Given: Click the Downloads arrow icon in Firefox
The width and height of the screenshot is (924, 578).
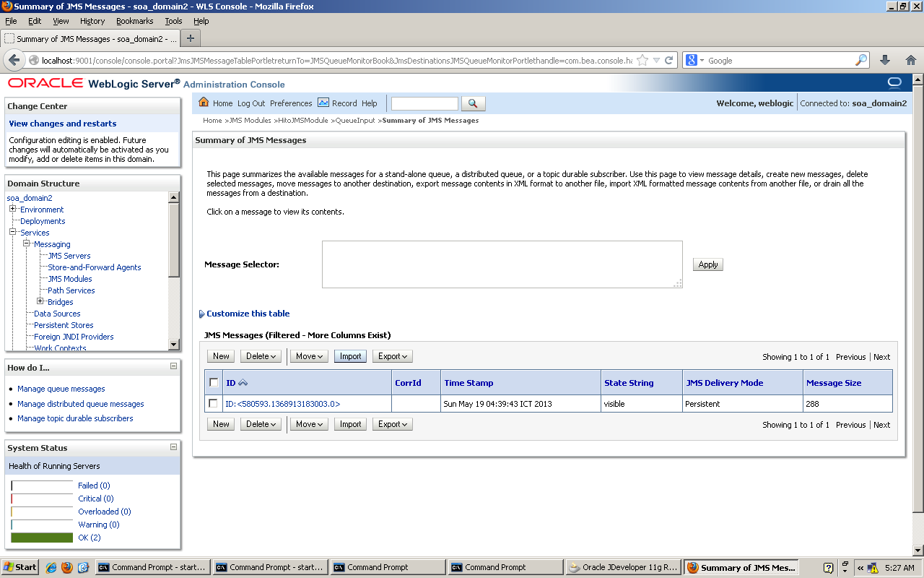Looking at the screenshot, I should coord(884,60).
